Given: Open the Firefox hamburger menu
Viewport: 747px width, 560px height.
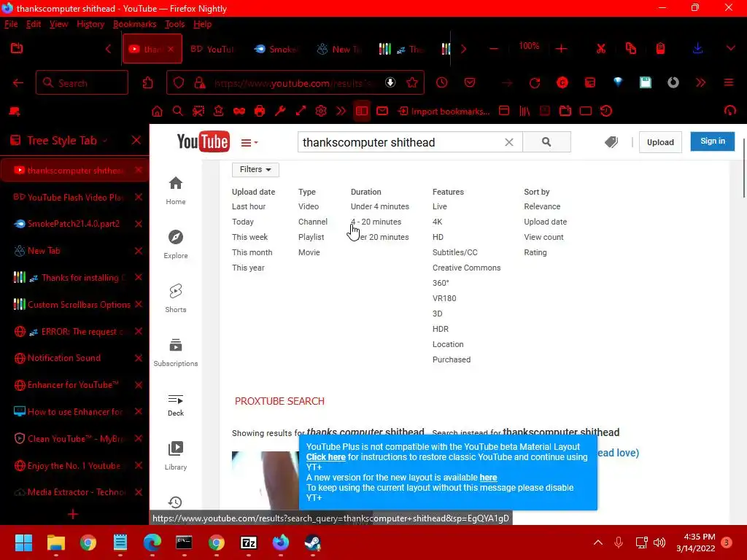Looking at the screenshot, I should coord(729,83).
